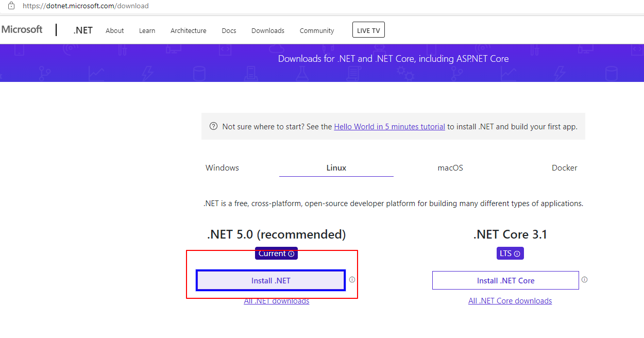The height and width of the screenshot is (338, 644).
Task: Click the info icon in the LTS badge
Action: tap(517, 254)
